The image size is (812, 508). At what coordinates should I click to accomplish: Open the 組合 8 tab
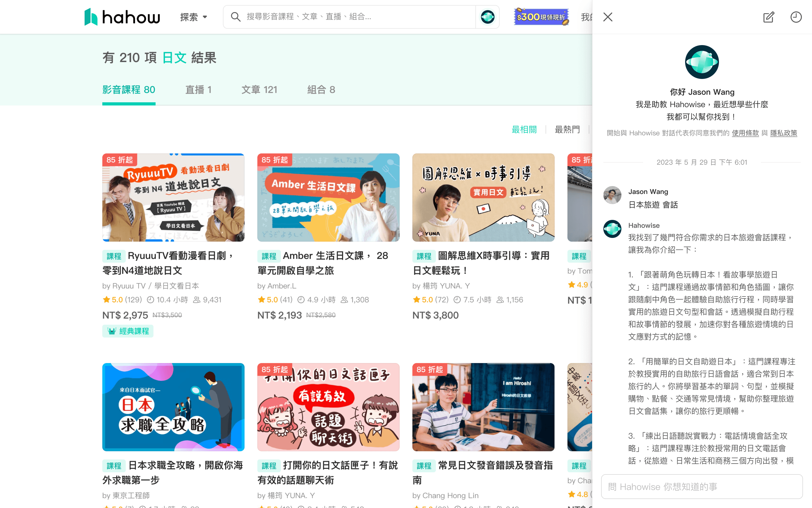pyautogui.click(x=321, y=90)
